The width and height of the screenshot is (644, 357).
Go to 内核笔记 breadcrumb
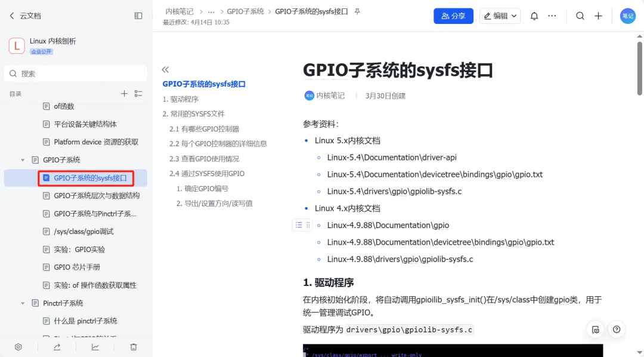pos(179,11)
